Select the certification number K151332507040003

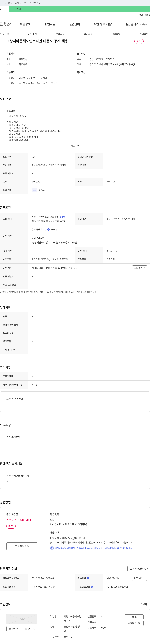pos(117,586)
